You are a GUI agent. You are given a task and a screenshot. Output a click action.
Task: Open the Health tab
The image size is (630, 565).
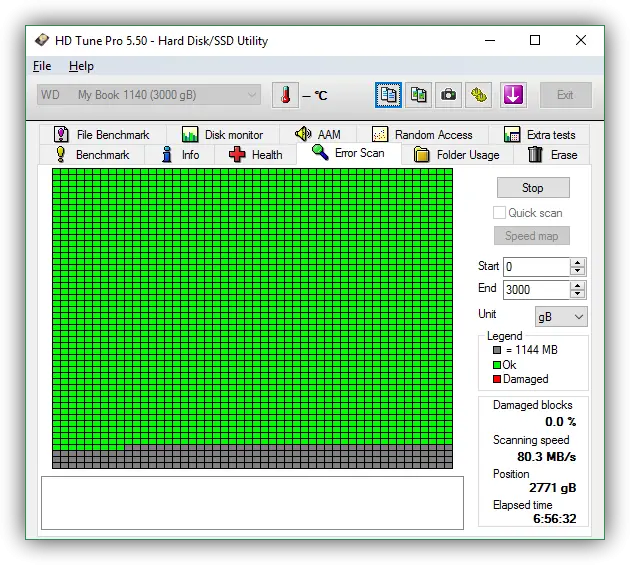pos(256,154)
